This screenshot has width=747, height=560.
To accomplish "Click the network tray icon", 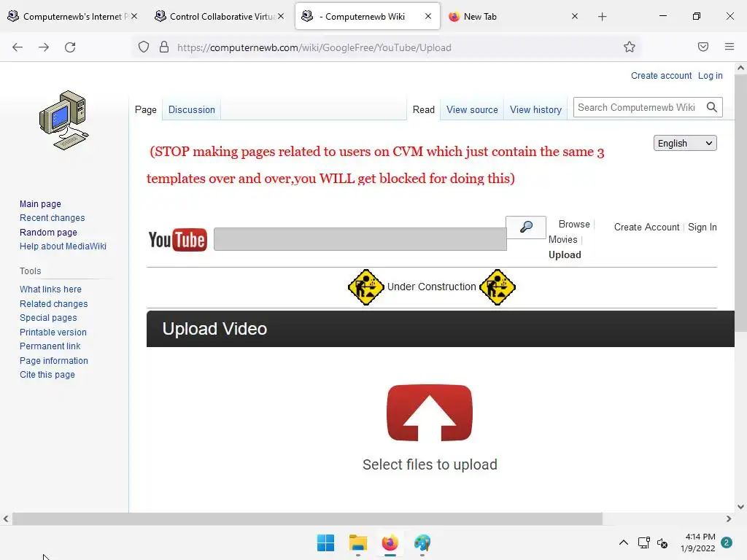I will pyautogui.click(x=643, y=542).
